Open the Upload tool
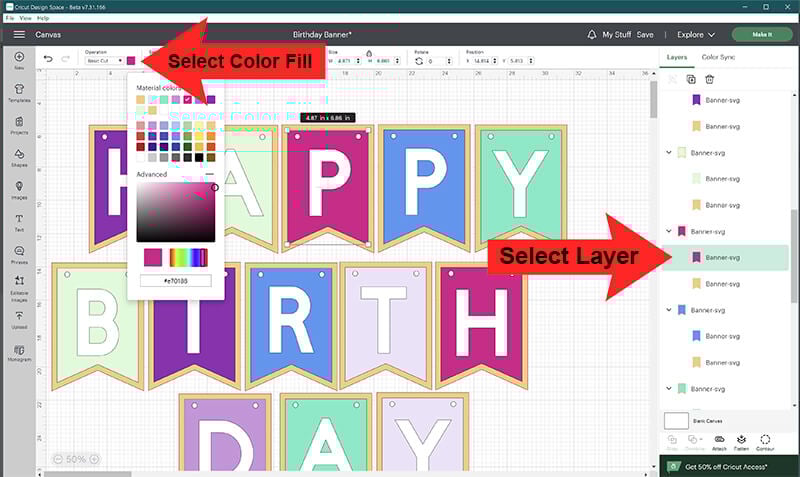 [x=19, y=320]
